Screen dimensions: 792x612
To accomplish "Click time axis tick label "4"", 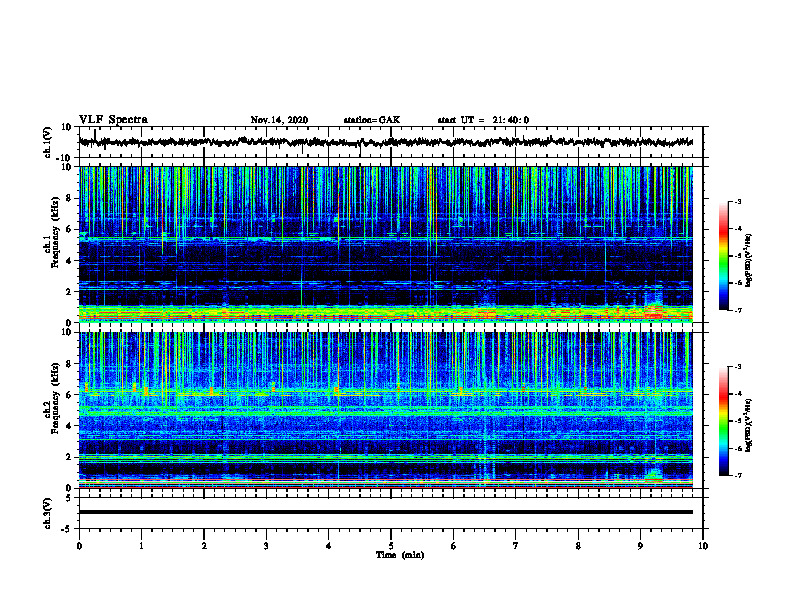I will click(329, 546).
